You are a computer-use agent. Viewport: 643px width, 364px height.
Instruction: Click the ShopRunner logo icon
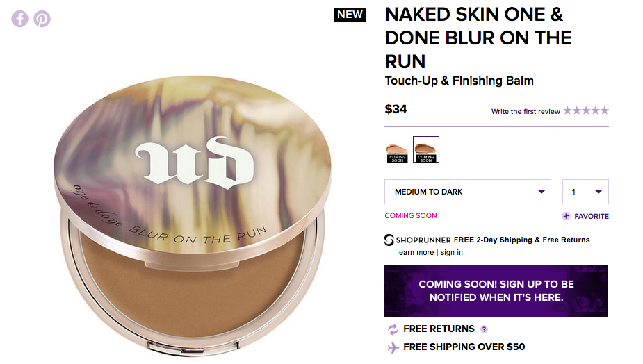[x=389, y=240]
